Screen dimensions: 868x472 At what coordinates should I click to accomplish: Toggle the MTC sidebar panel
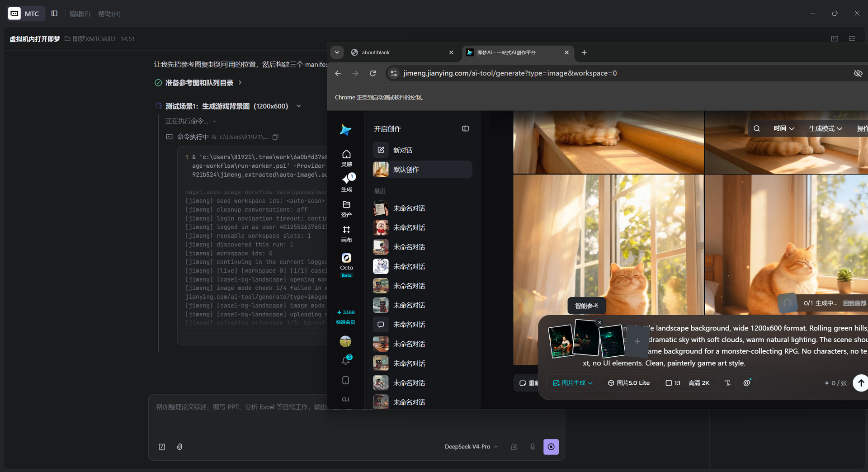(54, 14)
